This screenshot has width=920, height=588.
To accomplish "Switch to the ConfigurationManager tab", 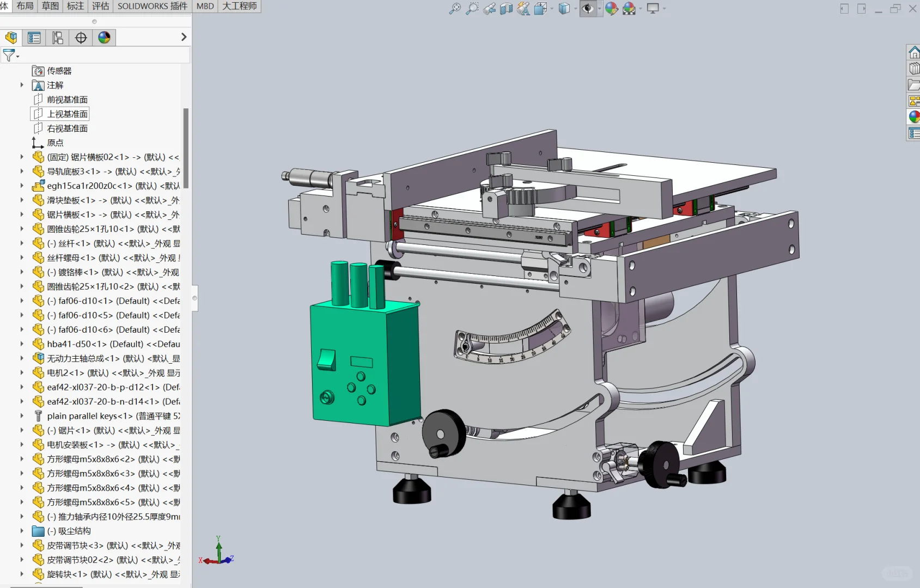I will pos(57,38).
